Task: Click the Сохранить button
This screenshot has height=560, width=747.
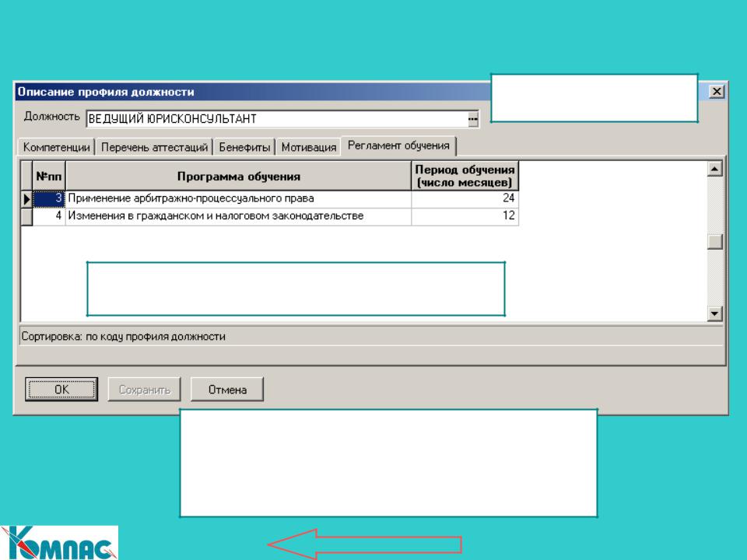Action: click(145, 390)
